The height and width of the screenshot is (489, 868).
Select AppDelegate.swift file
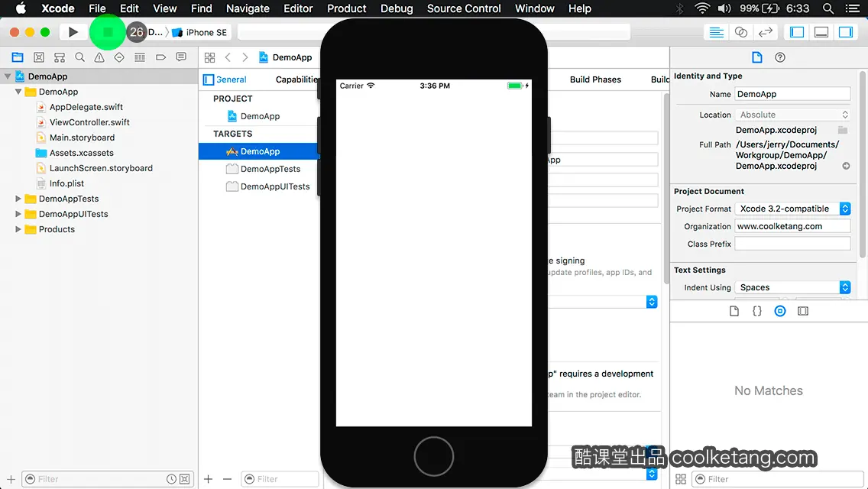tap(86, 107)
